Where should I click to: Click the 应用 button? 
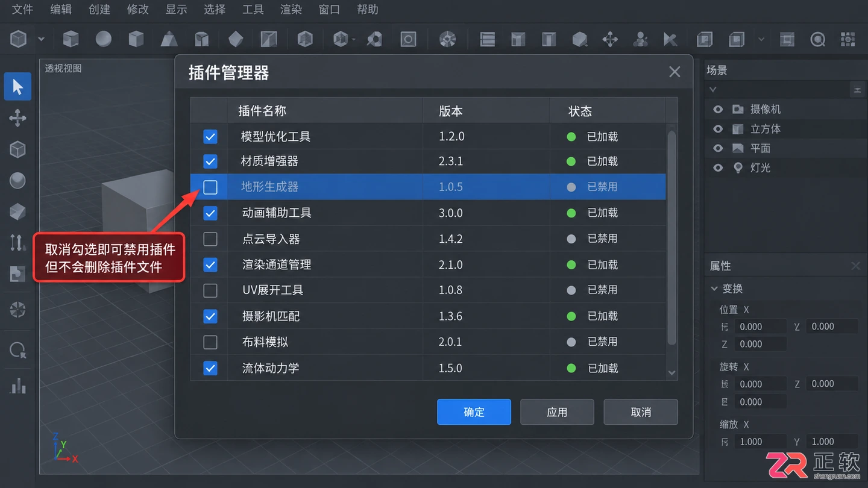point(557,412)
